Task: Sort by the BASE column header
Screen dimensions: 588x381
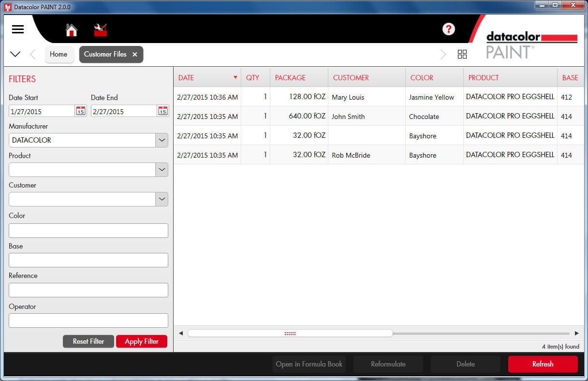Action: click(571, 77)
